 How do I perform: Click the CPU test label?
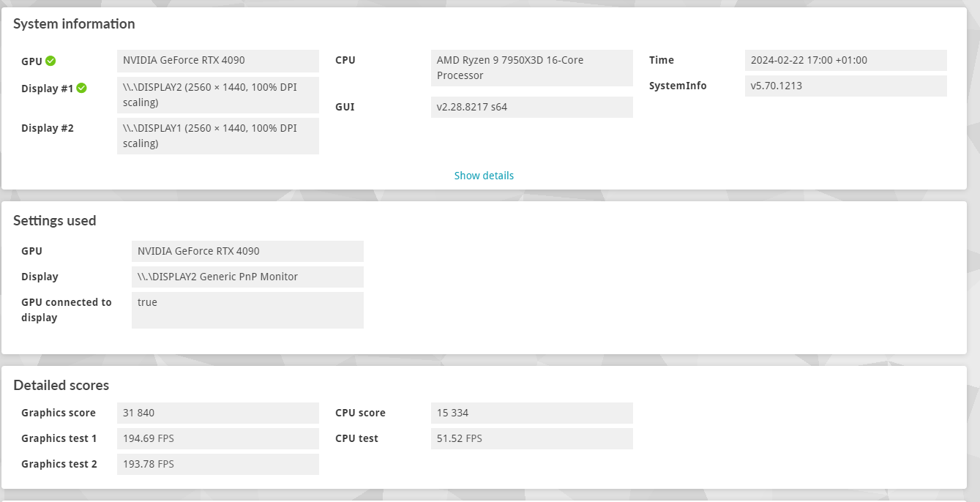point(357,438)
